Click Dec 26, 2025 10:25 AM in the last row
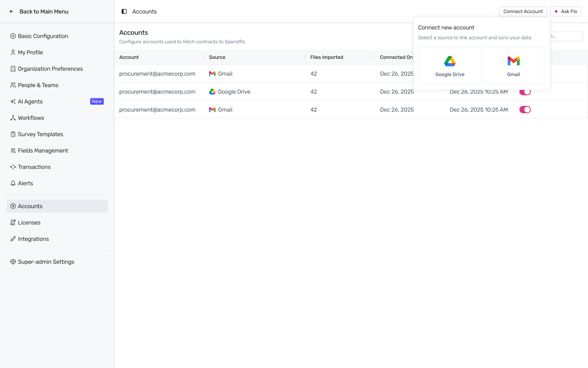 coord(479,110)
